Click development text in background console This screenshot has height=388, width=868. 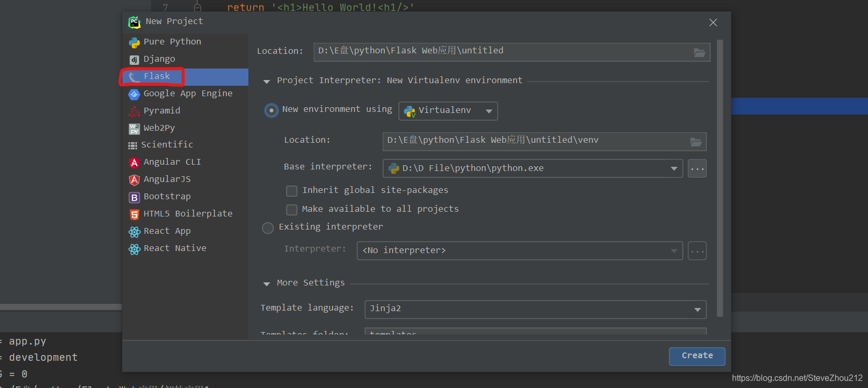click(x=43, y=358)
